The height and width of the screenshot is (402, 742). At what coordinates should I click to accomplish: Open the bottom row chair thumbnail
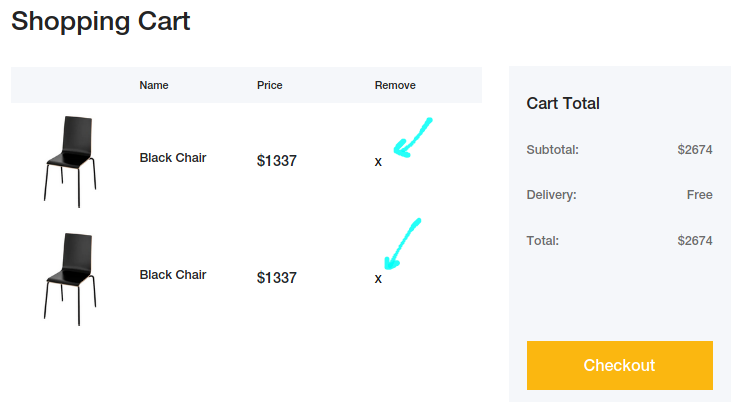(x=70, y=277)
